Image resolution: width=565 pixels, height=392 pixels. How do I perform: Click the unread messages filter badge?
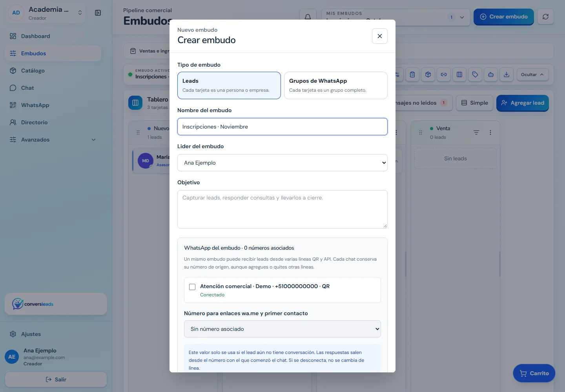(444, 103)
